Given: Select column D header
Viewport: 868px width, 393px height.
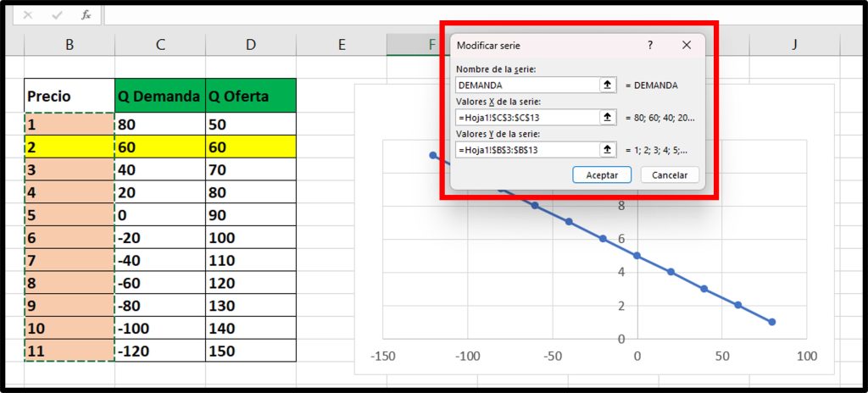Looking at the screenshot, I should (x=251, y=45).
